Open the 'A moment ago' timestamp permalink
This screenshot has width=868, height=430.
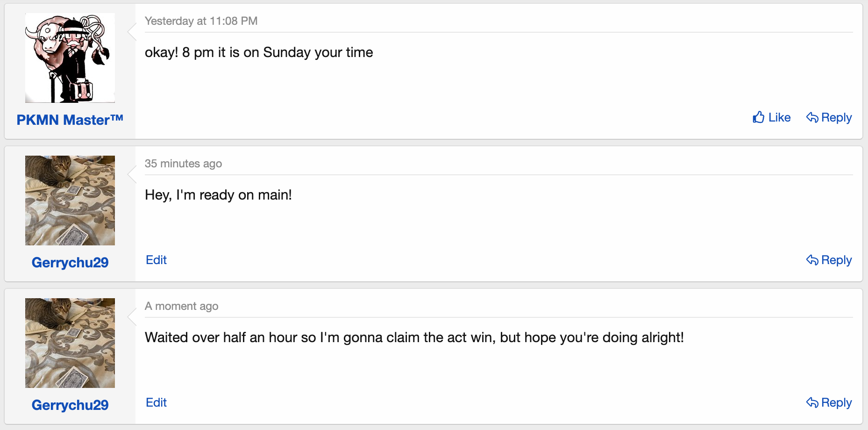click(x=181, y=306)
